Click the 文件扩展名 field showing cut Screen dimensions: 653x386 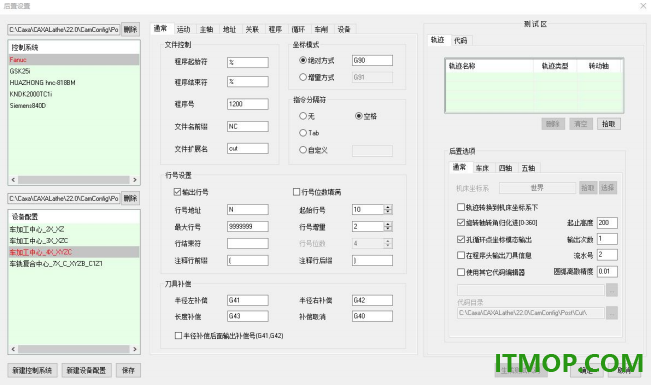coord(248,148)
